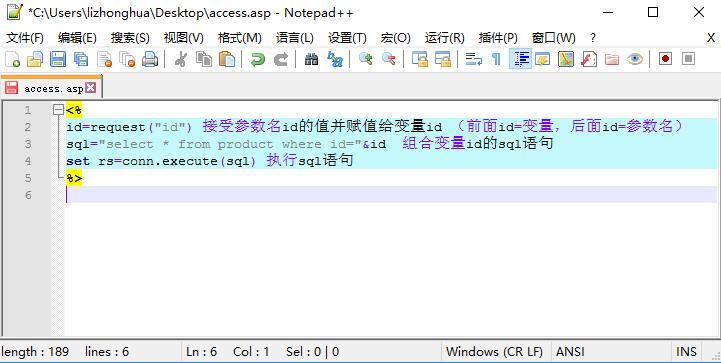Click the Zoom In magnifier icon
Screen dimensions: 721x363
[x=366, y=59]
